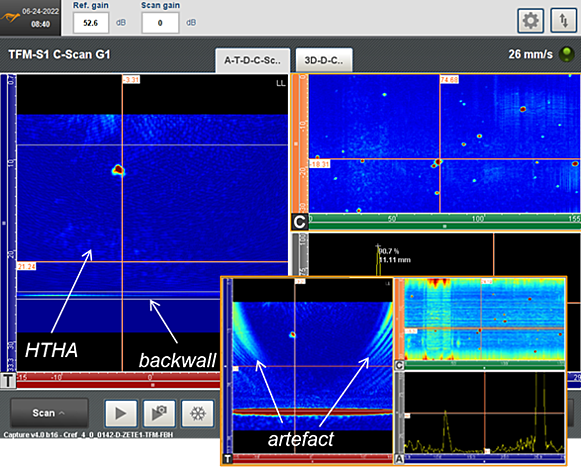Freeze the display with the snowflake icon
581x467 pixels.
pyautogui.click(x=197, y=413)
